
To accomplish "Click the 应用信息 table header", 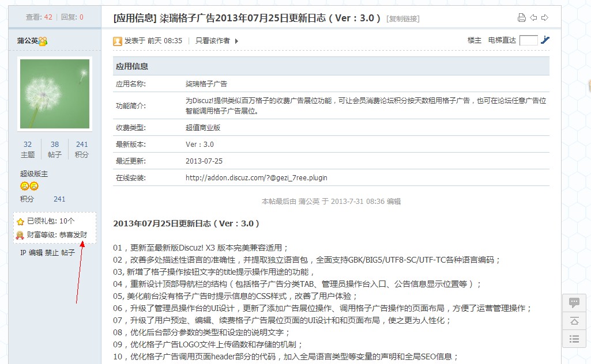I will coord(331,66).
